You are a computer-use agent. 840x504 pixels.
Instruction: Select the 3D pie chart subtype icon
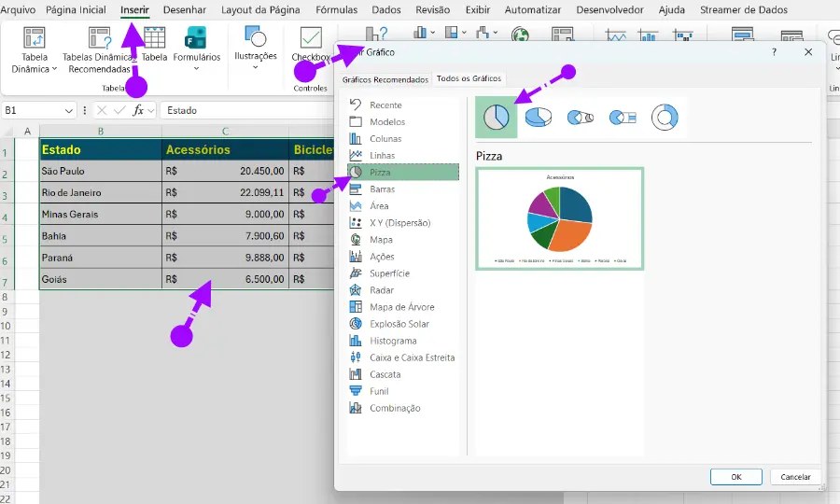click(x=537, y=118)
